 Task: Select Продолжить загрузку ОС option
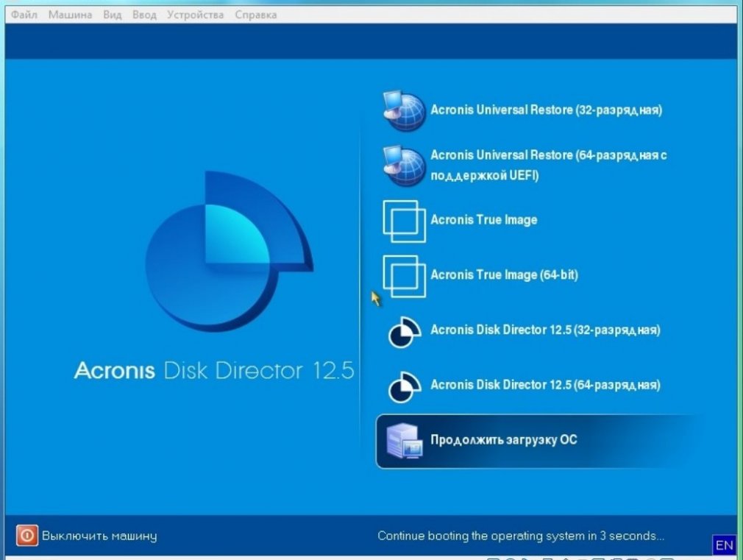540,441
